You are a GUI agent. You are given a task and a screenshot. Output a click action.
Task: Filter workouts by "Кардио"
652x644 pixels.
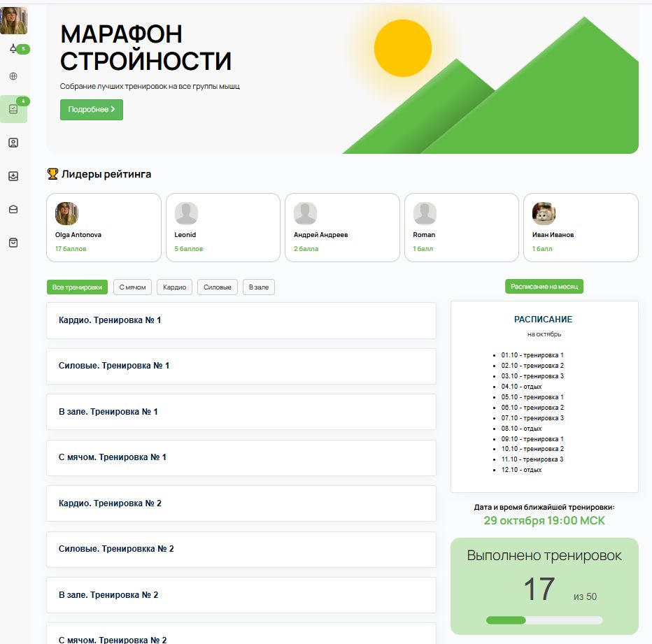coord(174,287)
